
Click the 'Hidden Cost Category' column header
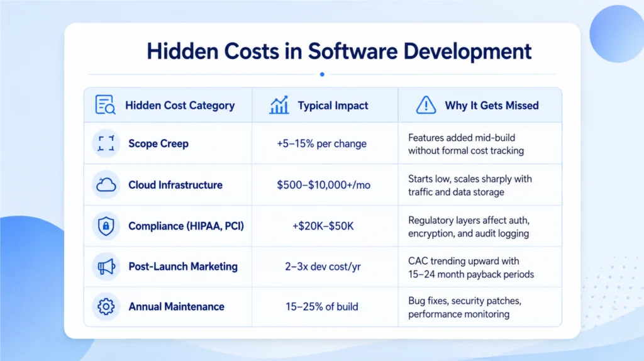pyautogui.click(x=180, y=106)
